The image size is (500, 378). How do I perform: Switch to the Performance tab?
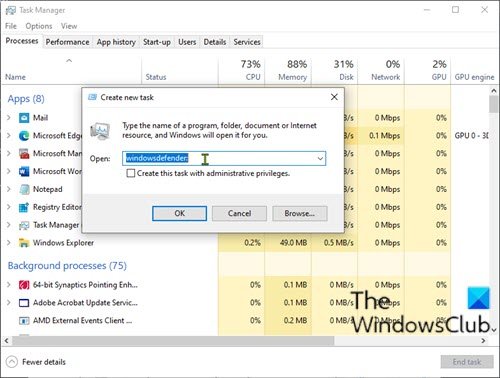tap(68, 42)
